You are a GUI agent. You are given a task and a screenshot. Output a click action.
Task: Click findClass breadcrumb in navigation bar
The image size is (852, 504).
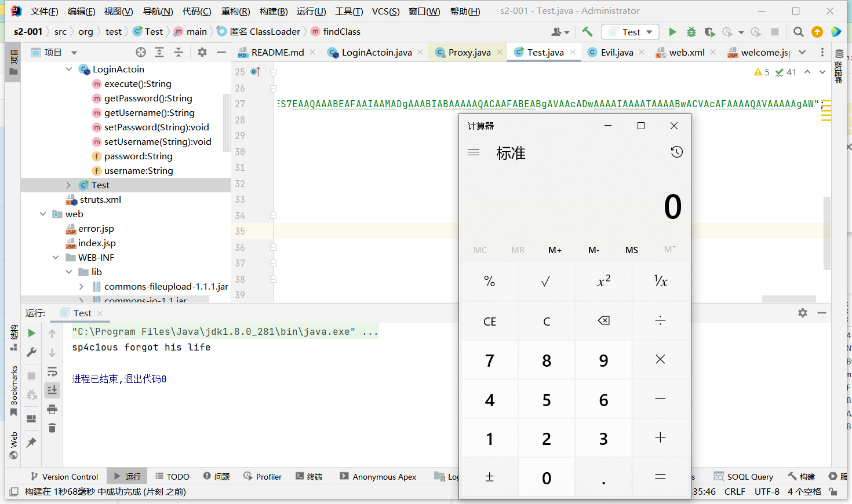[x=342, y=32]
